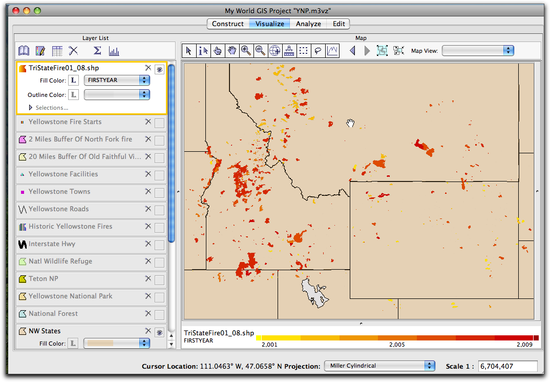Image resolution: width=550 pixels, height=382 pixels.
Task: Show the Historic Yellowstone Fires layer
Action: pos(160,228)
